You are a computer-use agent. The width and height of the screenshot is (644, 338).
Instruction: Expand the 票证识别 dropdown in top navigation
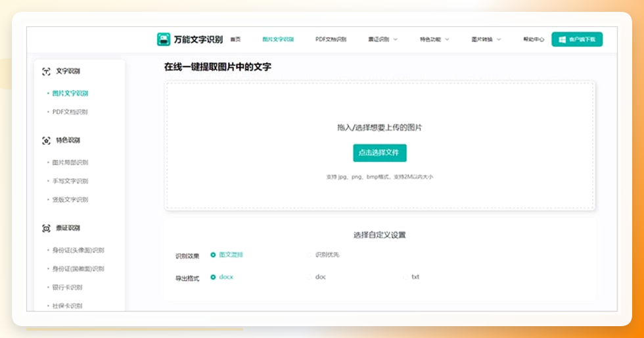point(382,39)
